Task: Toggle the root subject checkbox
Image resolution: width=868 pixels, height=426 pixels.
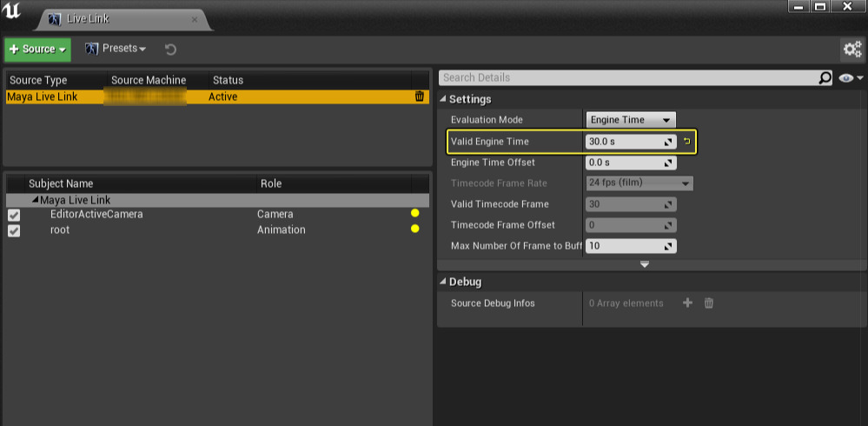Action: coord(14,230)
